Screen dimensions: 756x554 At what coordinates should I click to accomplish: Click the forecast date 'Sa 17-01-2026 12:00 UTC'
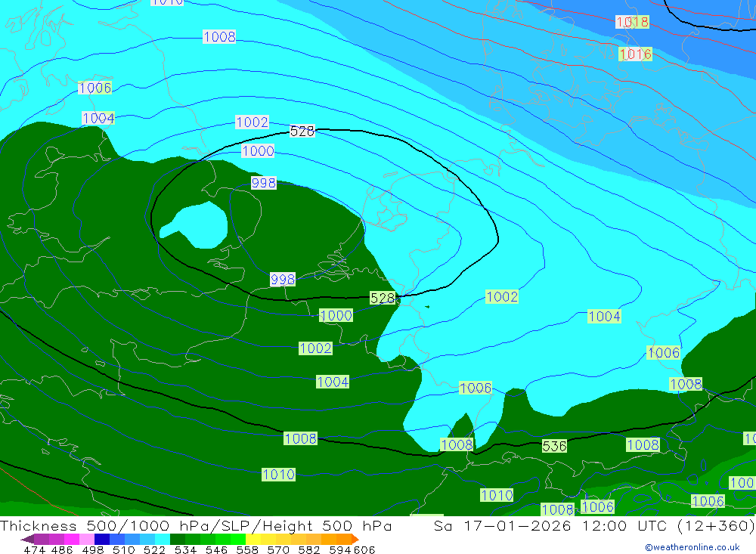[550, 525]
